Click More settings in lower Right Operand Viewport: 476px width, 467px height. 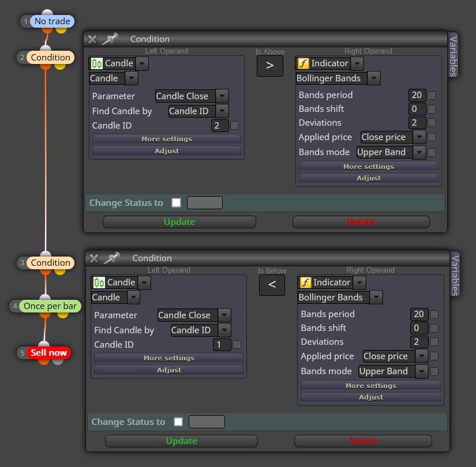click(x=370, y=386)
